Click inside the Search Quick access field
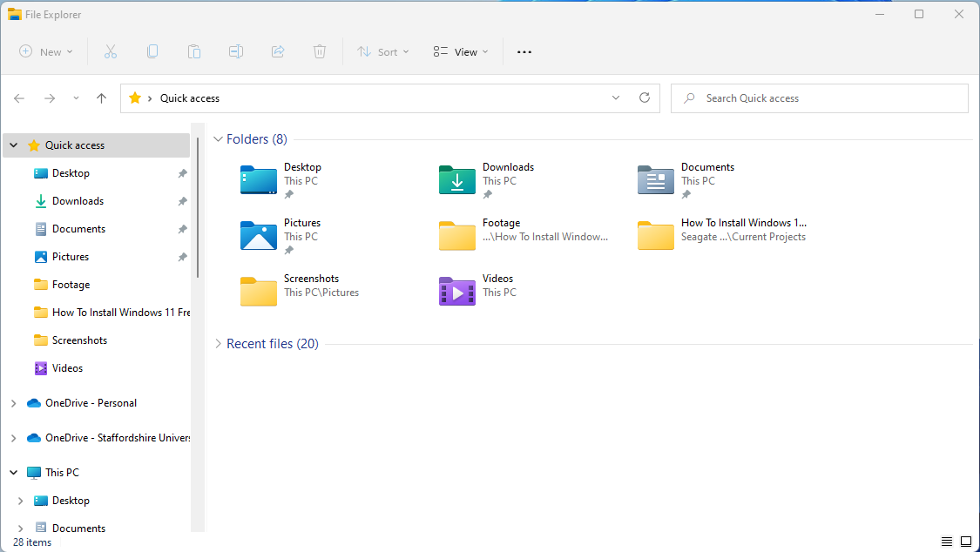The height and width of the screenshot is (552, 980). (x=819, y=98)
